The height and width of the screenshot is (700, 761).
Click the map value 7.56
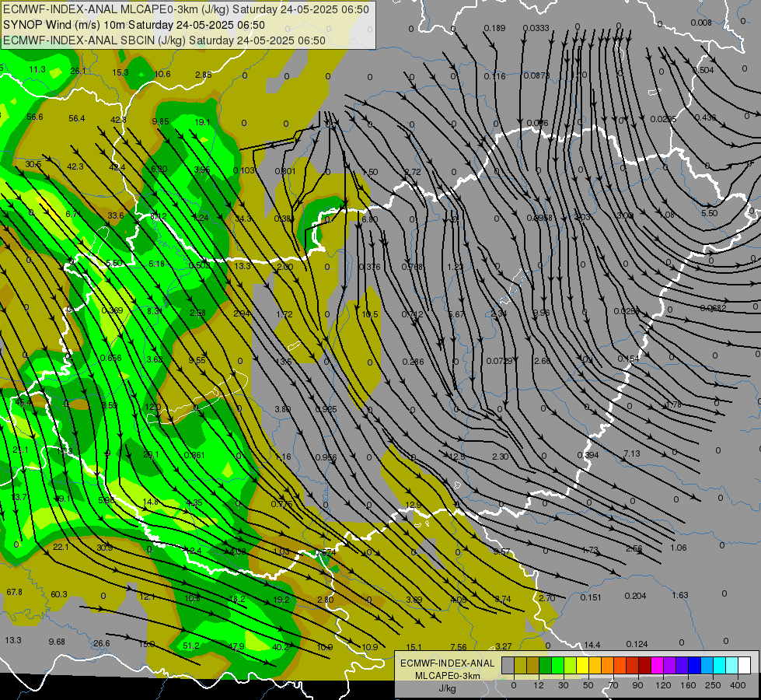coord(459,647)
